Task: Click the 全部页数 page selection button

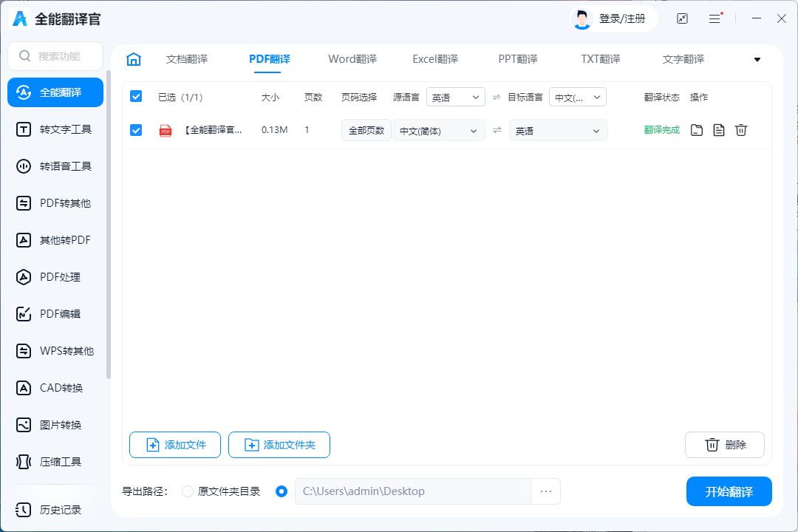Action: pyautogui.click(x=366, y=130)
